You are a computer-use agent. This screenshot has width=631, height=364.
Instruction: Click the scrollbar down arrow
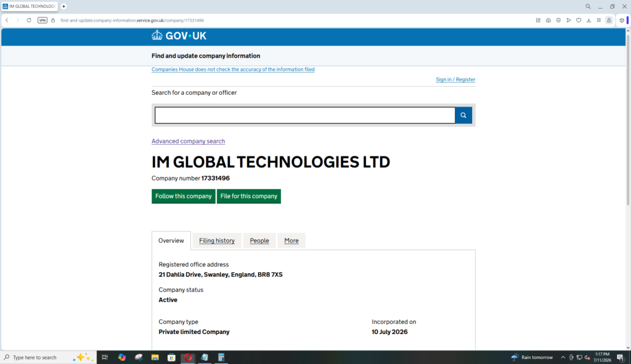click(628, 347)
